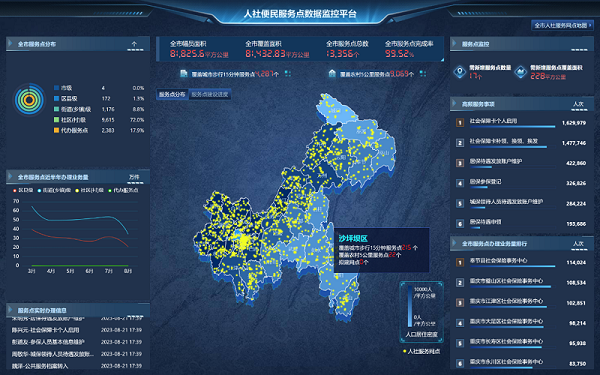The image size is (600, 375).
Task: Toggle the 区县级 series in the line chart legend
Action: coord(23,190)
